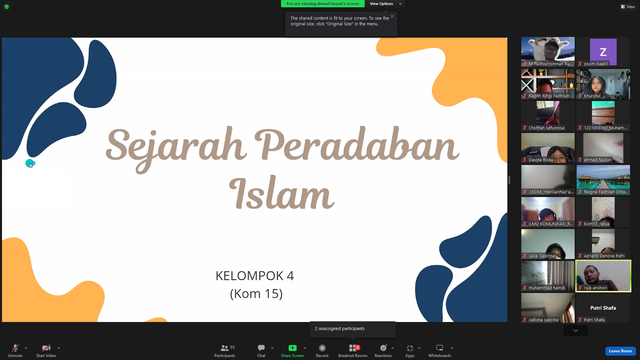Screen dimensions: 640x360
Task: Select calisha sabrina video tile
Action: click(x=548, y=308)
